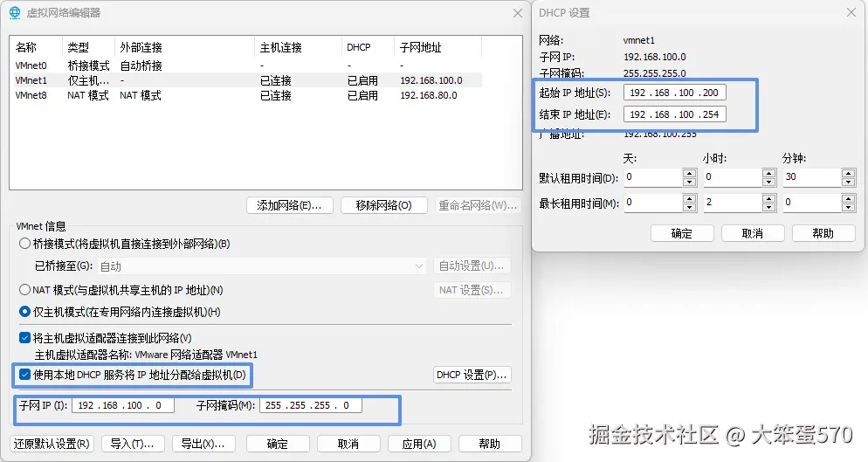
Task: Select the 仅主机模式 radio button
Action: [24, 311]
